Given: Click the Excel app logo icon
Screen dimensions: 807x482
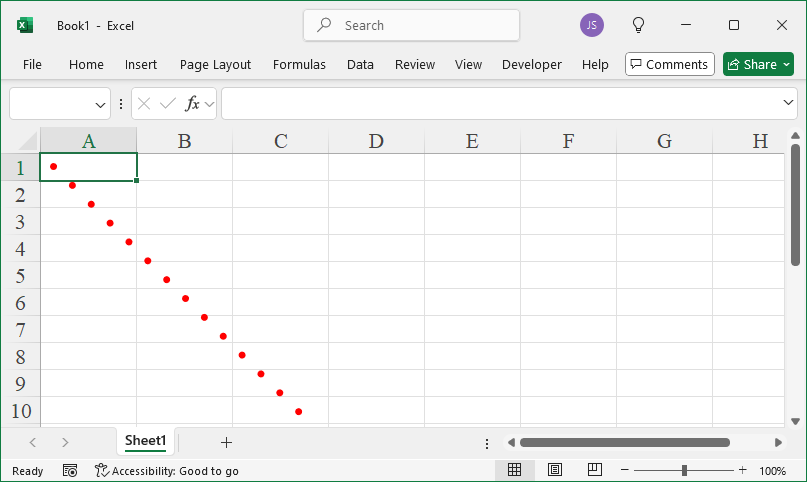Looking at the screenshot, I should 25,25.
